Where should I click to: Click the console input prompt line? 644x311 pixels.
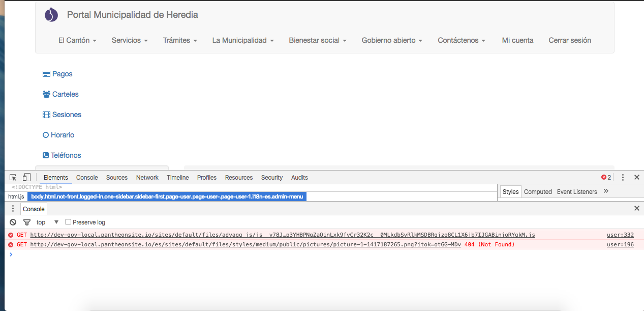point(305,255)
